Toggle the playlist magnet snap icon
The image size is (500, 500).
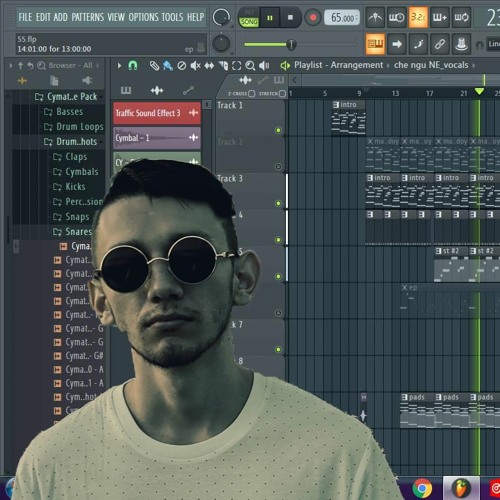tap(133, 65)
